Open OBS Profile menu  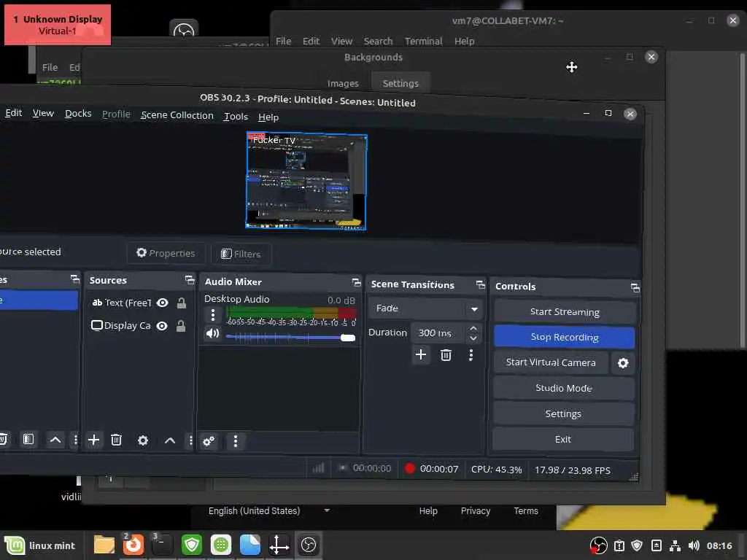[116, 114]
